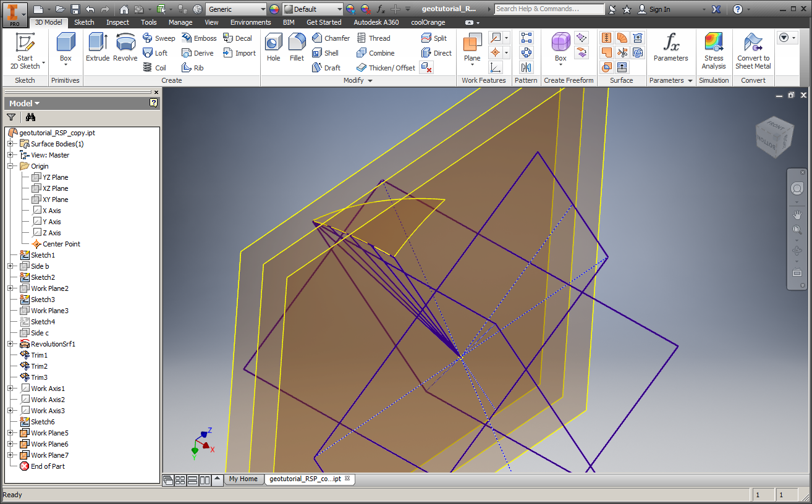Convert to Sheet Metal
This screenshot has width=812, height=504.
(x=753, y=51)
